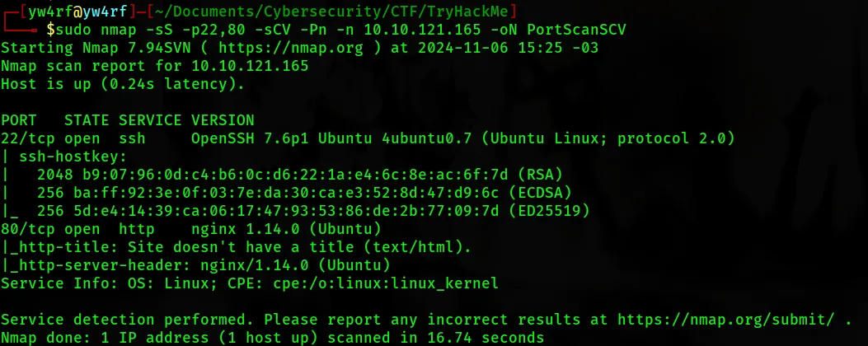
Task: Select the 80/tcp port entry
Action: [x=24, y=229]
